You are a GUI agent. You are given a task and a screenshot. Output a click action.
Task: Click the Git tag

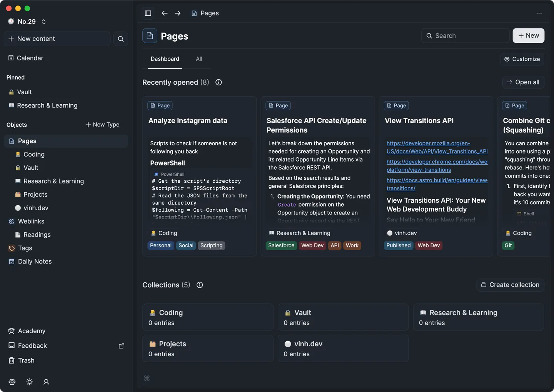click(x=508, y=245)
